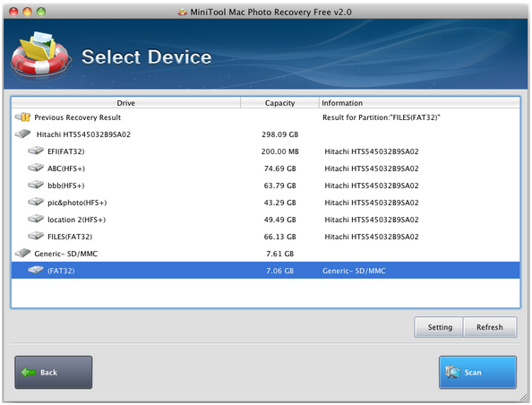Select the pic&photo(HFS+) partition name
Screen dimensions: 532x405
(x=77, y=202)
